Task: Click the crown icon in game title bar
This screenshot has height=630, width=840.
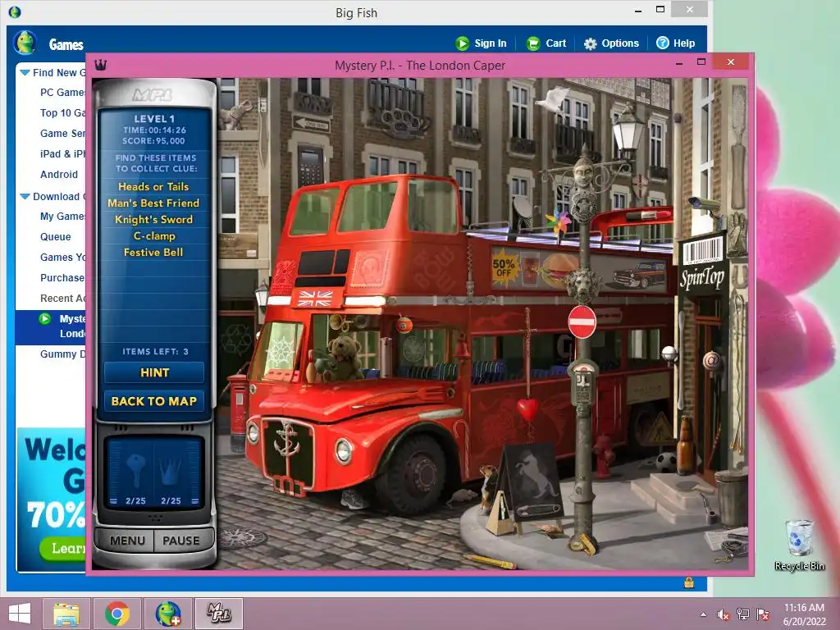Action: [x=101, y=66]
